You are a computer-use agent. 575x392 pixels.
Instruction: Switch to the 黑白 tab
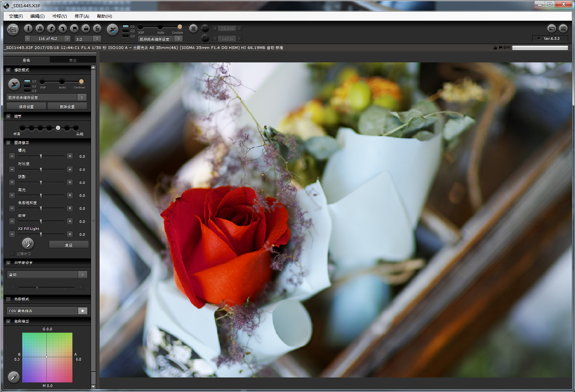pyautogui.click(x=73, y=60)
